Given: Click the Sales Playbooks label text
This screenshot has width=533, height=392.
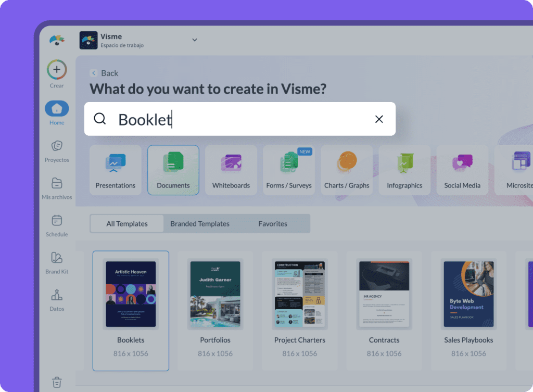Looking at the screenshot, I should (469, 340).
